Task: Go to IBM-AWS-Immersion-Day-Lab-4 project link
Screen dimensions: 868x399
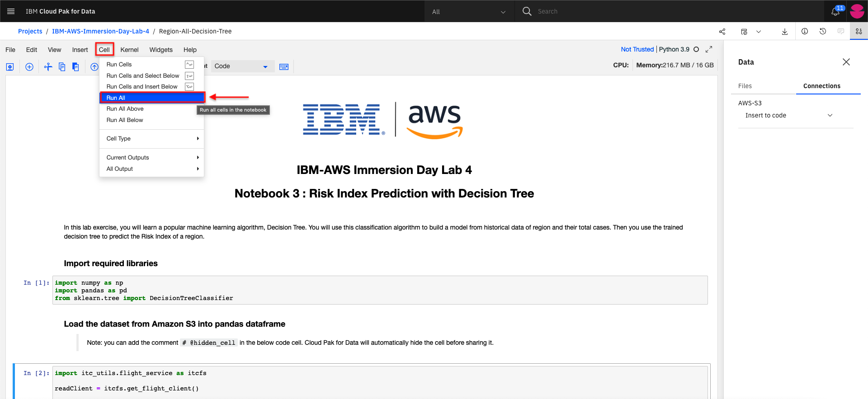Action: pyautogui.click(x=100, y=31)
